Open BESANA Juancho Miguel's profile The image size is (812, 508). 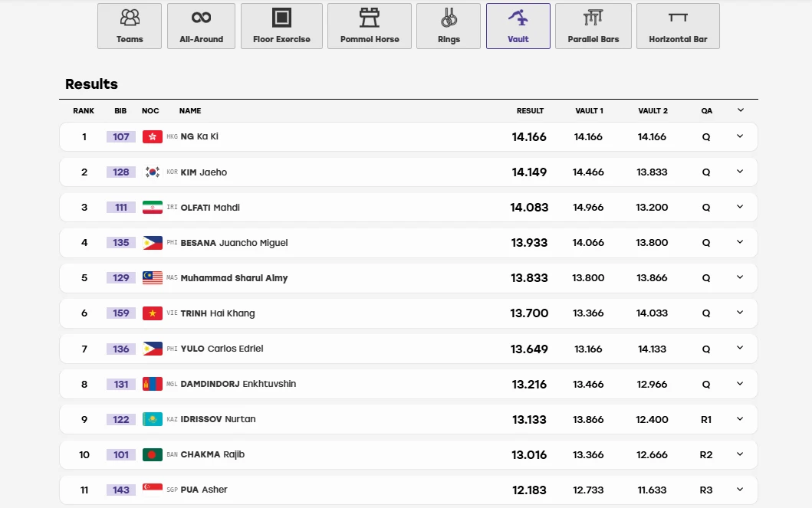click(234, 243)
